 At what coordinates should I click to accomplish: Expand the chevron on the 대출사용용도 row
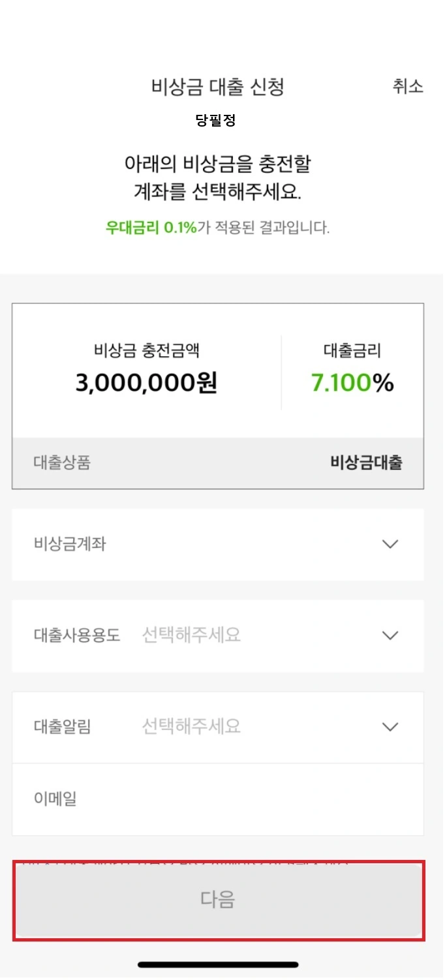(x=390, y=635)
